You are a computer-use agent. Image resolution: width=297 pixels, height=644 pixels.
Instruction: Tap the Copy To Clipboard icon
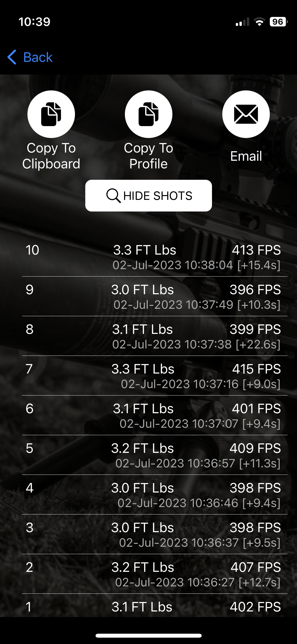click(x=51, y=114)
